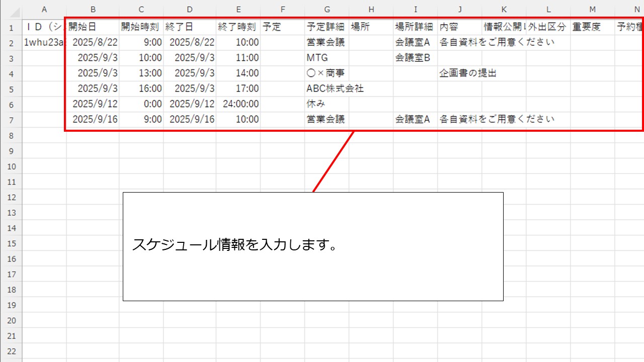
Task: Select row 15 header number
Action: coord(11,243)
